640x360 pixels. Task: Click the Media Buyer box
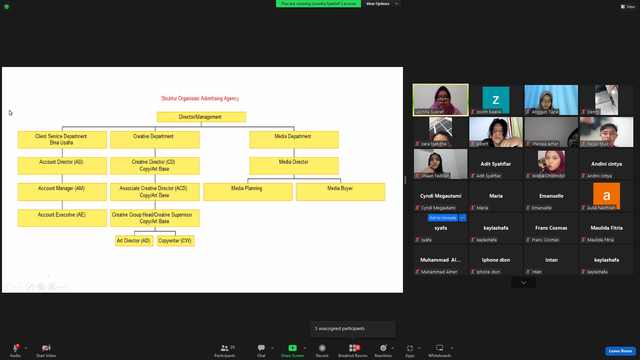click(x=340, y=192)
